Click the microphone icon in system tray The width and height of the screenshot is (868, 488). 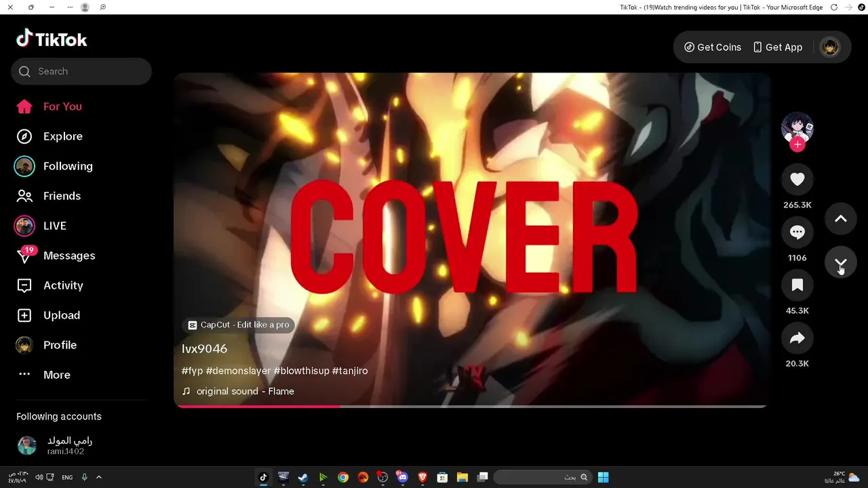(x=85, y=477)
